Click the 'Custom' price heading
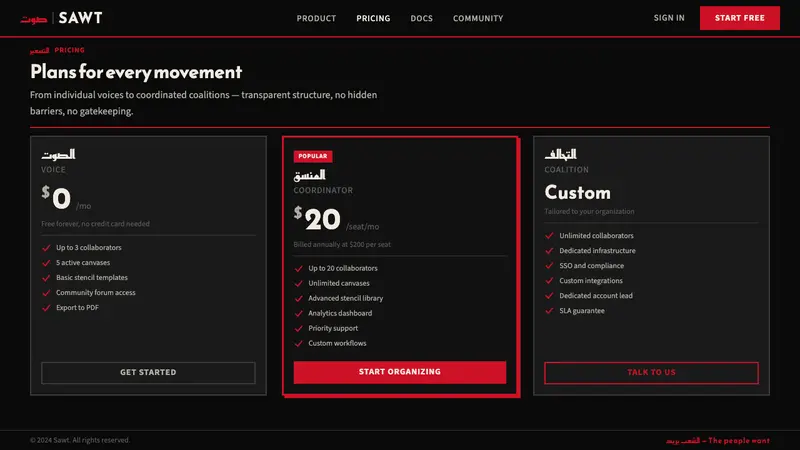 578,192
